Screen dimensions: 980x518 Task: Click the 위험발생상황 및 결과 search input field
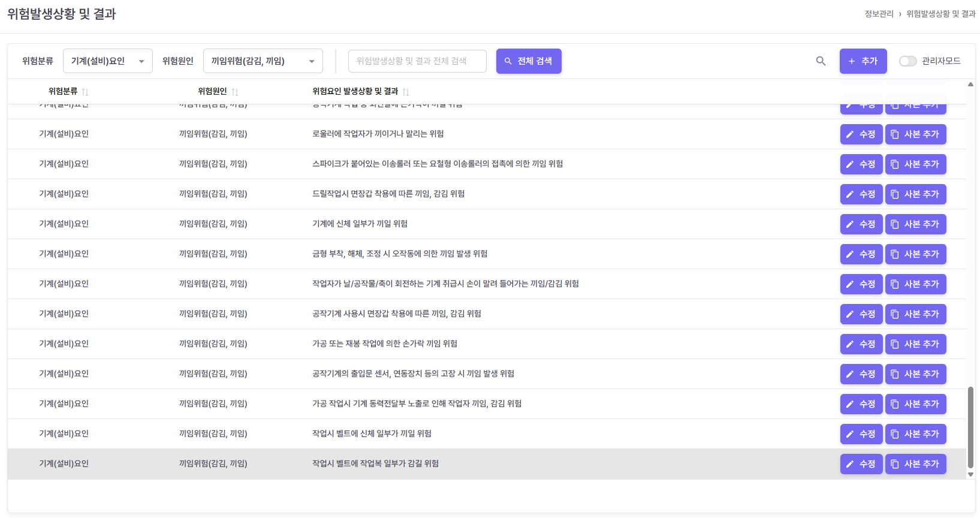417,61
